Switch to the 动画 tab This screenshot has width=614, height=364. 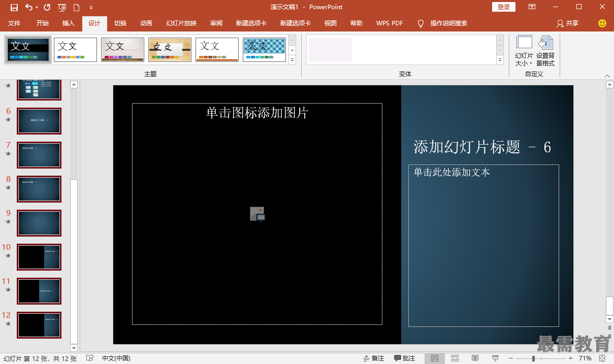(x=146, y=23)
